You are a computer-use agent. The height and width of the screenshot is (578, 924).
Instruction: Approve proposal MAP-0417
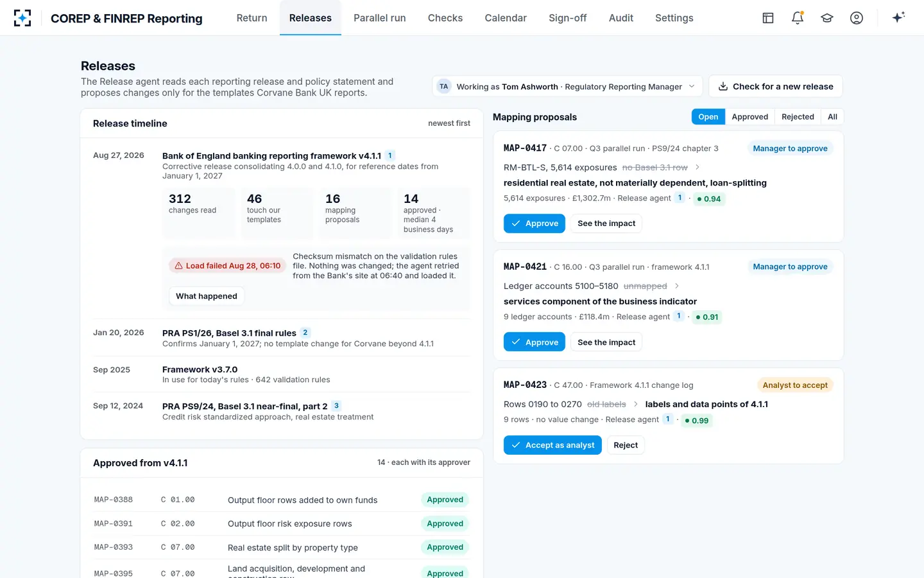coord(535,223)
